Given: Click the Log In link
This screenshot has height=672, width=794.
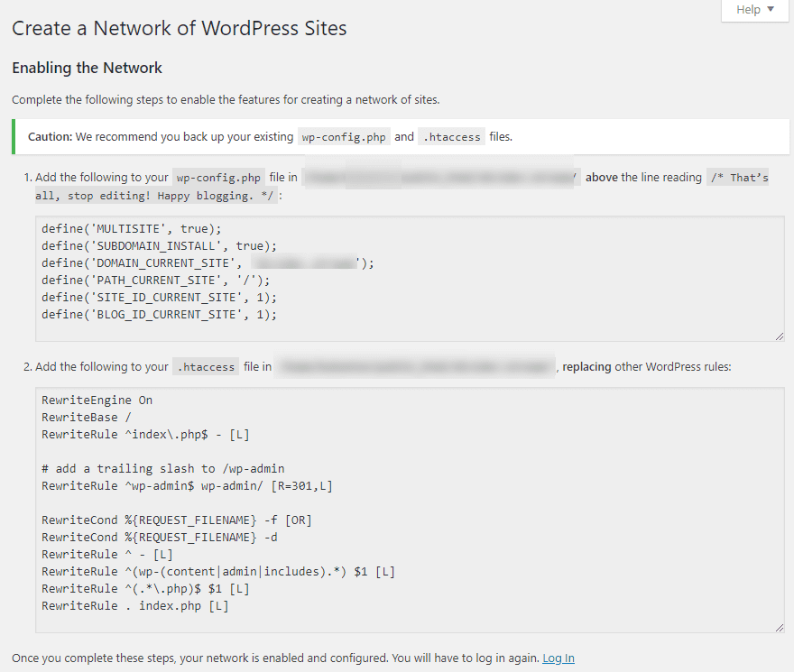Looking at the screenshot, I should [x=559, y=658].
